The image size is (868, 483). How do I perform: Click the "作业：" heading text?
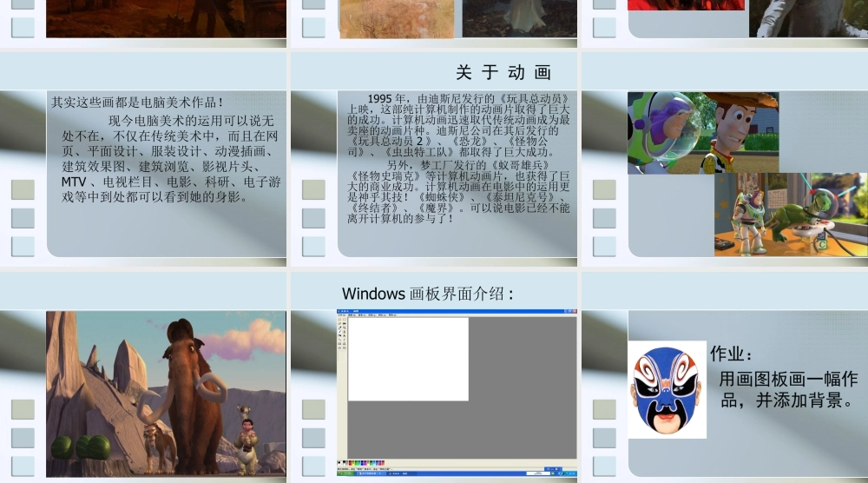coord(731,354)
